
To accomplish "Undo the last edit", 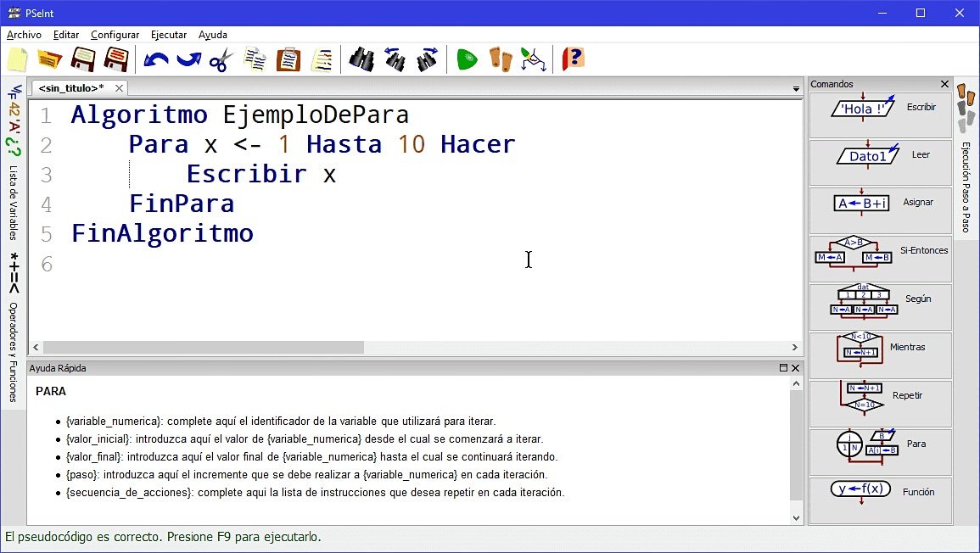I will coord(155,60).
